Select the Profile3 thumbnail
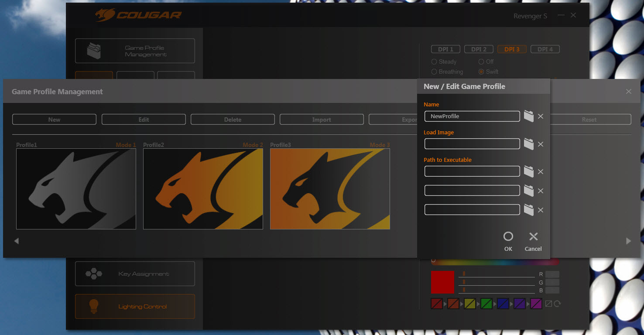 click(x=330, y=189)
